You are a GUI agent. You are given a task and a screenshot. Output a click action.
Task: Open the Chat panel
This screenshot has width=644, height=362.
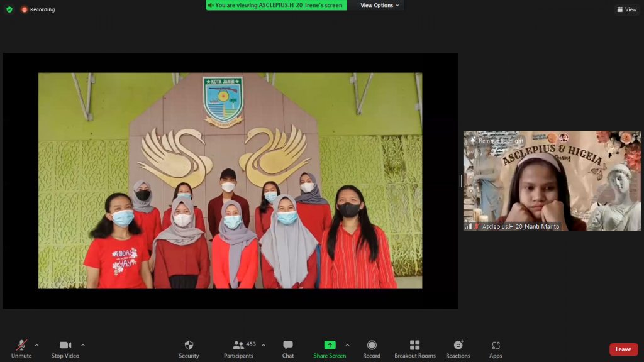click(x=288, y=346)
